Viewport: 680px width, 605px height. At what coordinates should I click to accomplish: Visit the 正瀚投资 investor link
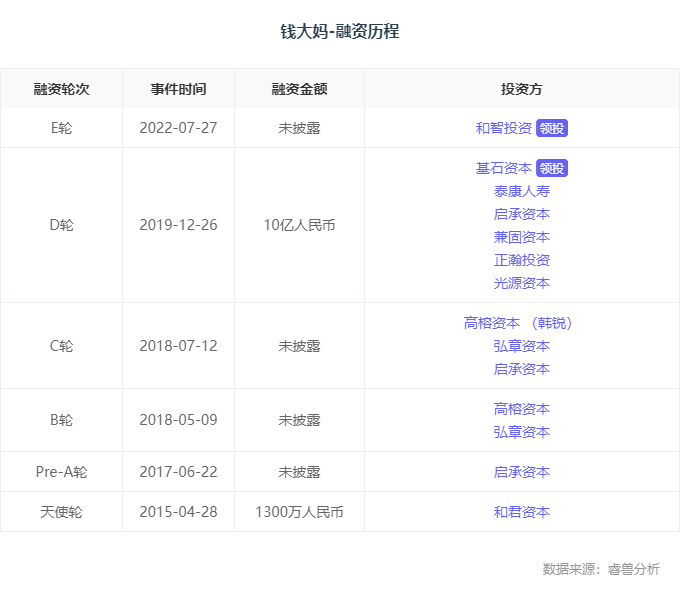pos(522,260)
